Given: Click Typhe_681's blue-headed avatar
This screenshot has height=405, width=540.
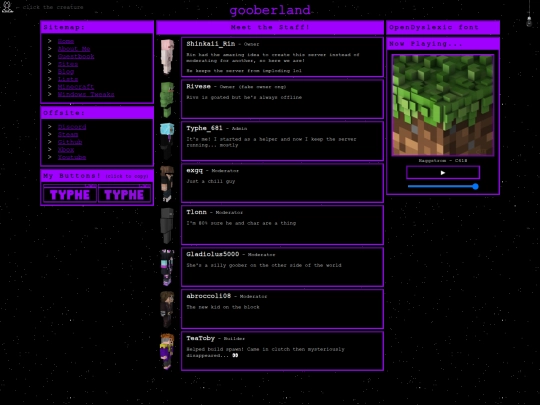Looking at the screenshot, I should pyautogui.click(x=168, y=141).
